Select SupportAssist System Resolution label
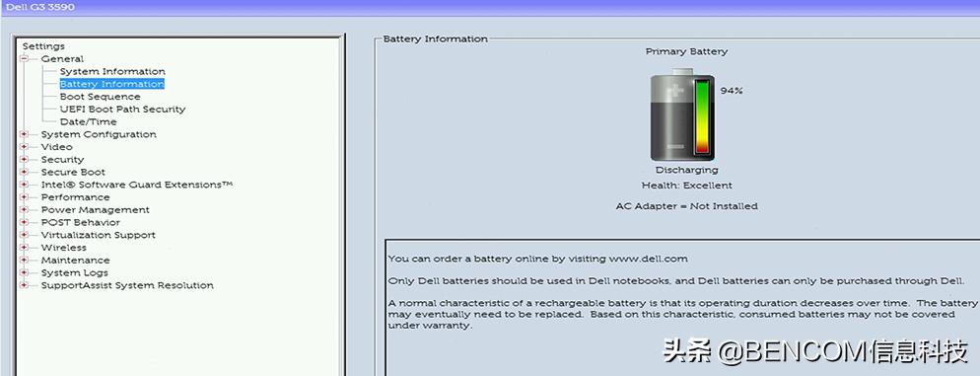Image resolution: width=980 pixels, height=376 pixels. point(127,285)
